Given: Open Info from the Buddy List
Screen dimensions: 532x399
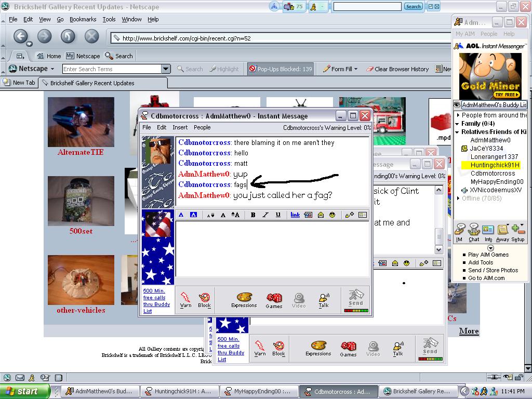Looking at the screenshot, I should point(488,232).
